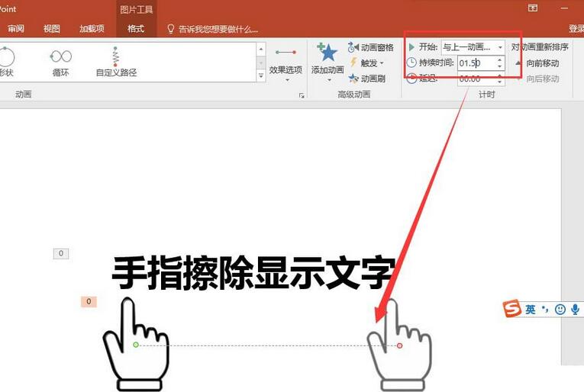Select the slide title text 手指擦除显示文字
The height and width of the screenshot is (392, 584).
click(x=253, y=273)
